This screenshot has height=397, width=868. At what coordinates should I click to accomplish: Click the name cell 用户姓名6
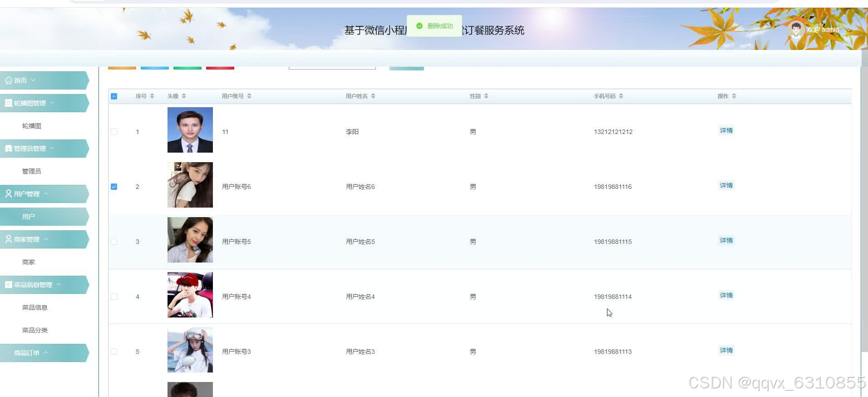(x=360, y=187)
